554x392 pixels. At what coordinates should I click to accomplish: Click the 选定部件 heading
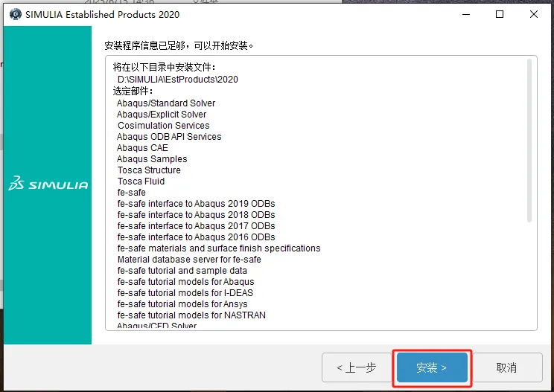pos(133,91)
